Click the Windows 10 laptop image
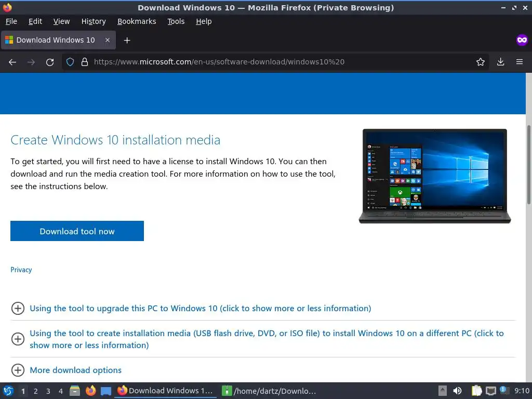Viewport: 532px width, 399px height. click(435, 176)
